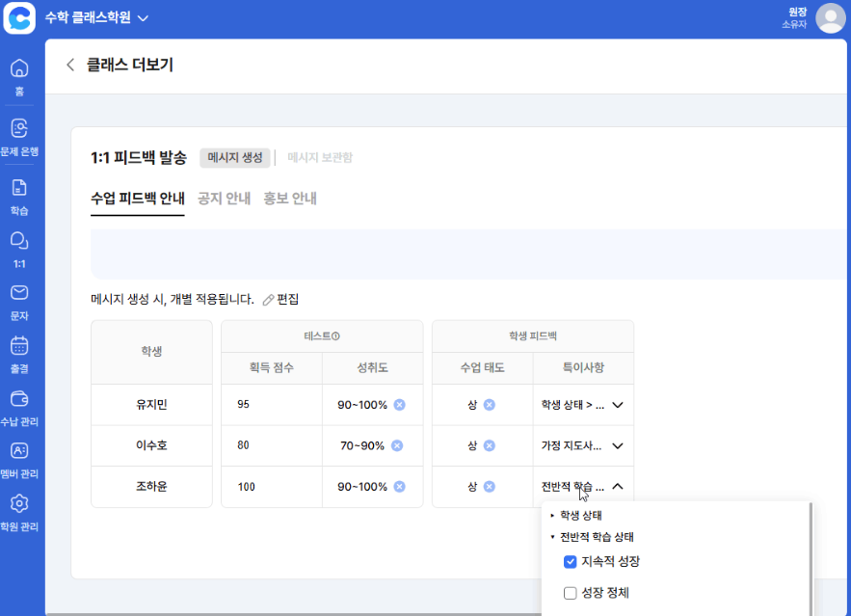Open the 메시지 보관함 tab
This screenshot has width=851, height=616.
(320, 157)
